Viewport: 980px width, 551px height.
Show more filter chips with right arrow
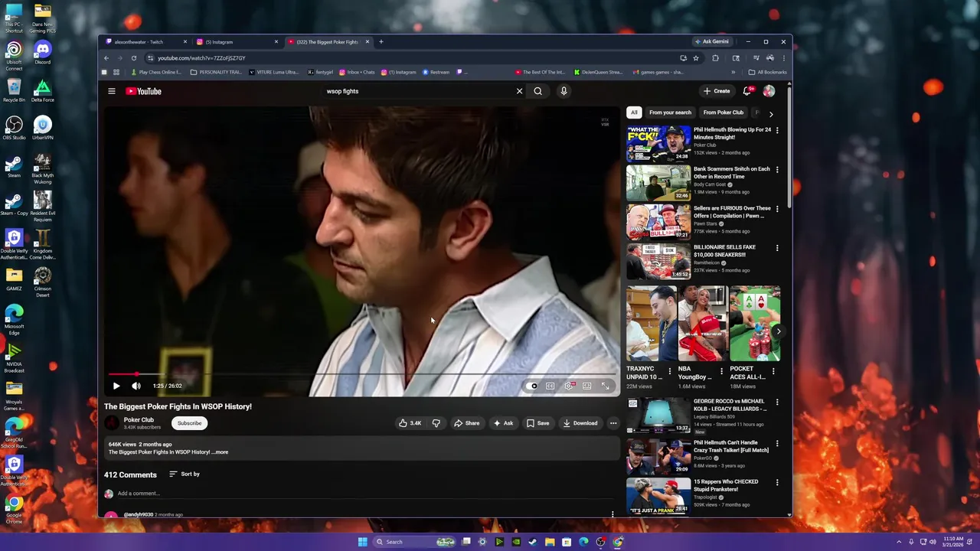(x=771, y=113)
